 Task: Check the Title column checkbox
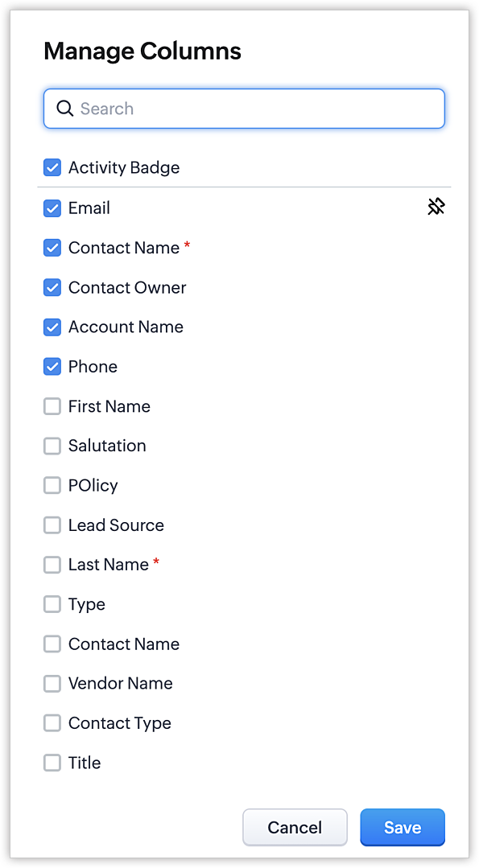[x=52, y=763]
